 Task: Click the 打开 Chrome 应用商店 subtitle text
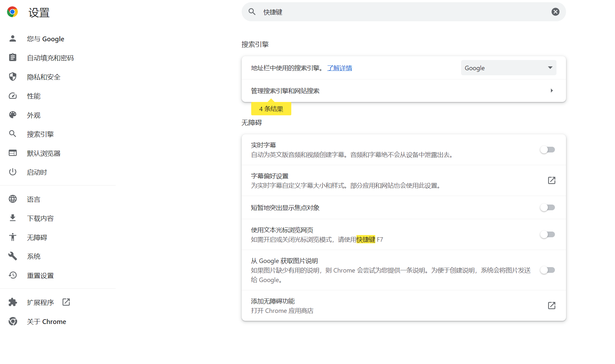pos(282,311)
